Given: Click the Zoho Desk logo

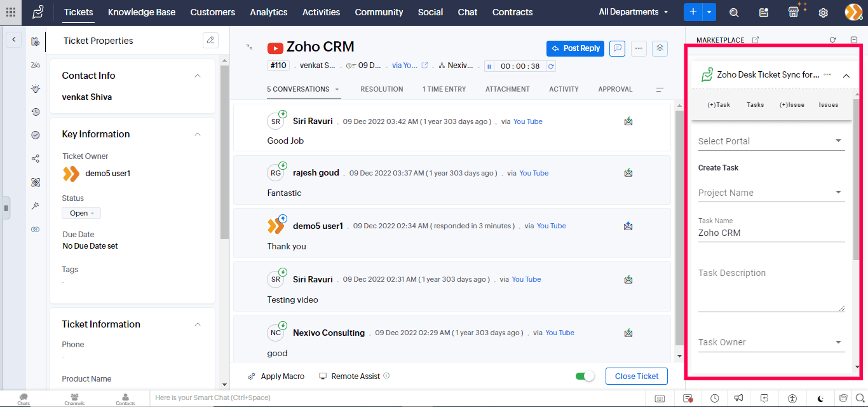Looking at the screenshot, I should (38, 12).
